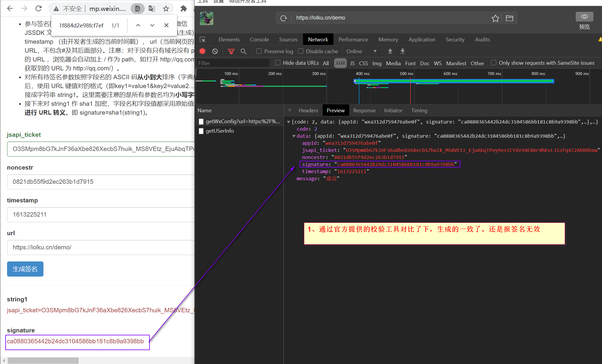The width and height of the screenshot is (602, 364).
Task: Toggle the network filter funnel icon
Action: pos(231,51)
